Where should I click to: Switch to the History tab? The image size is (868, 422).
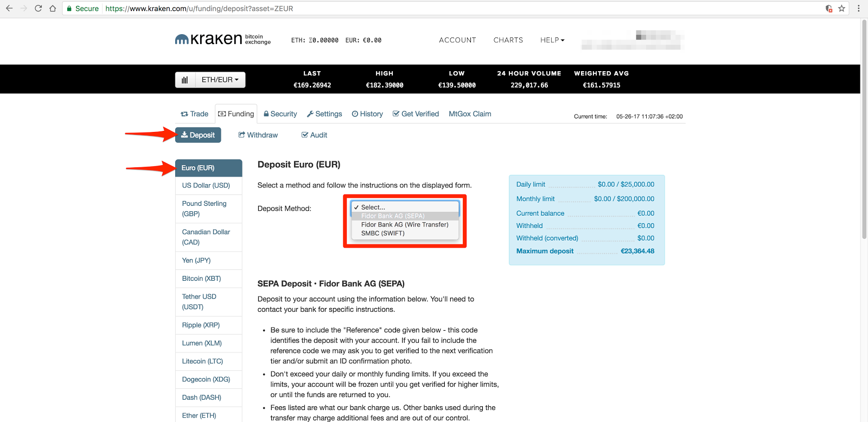[x=367, y=114]
